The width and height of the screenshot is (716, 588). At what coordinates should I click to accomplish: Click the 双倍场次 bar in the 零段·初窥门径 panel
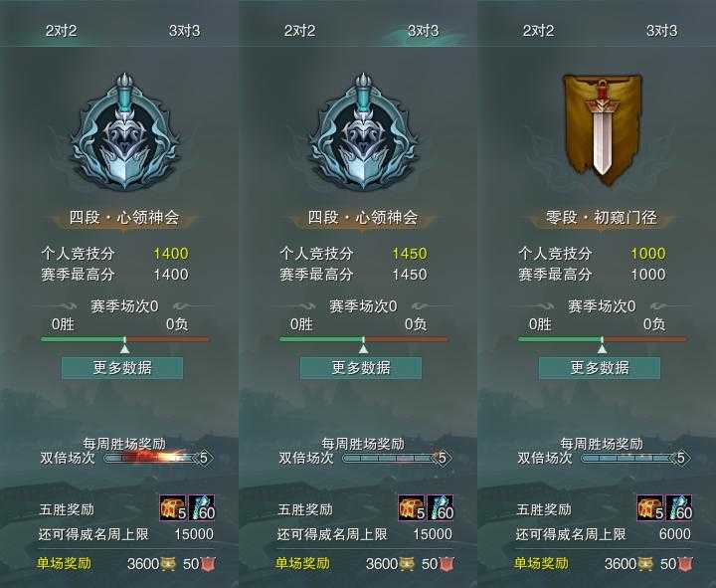[x=636, y=458]
